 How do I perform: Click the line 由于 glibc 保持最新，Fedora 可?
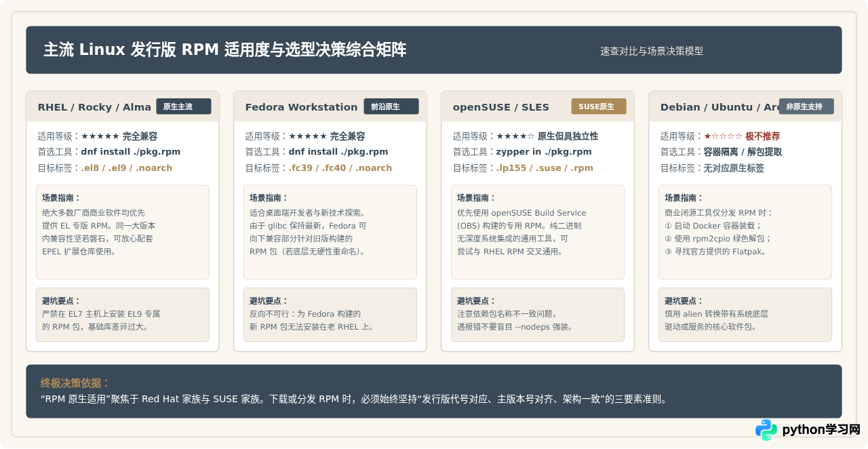pos(308,226)
